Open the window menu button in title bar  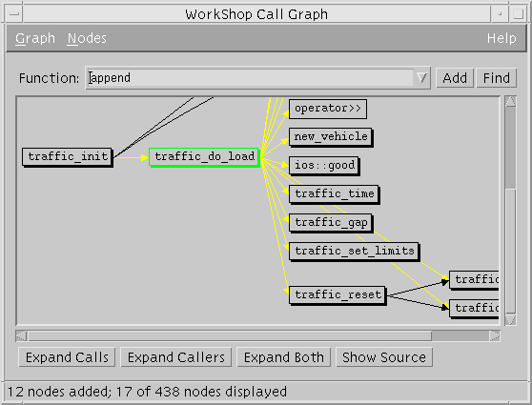14,14
